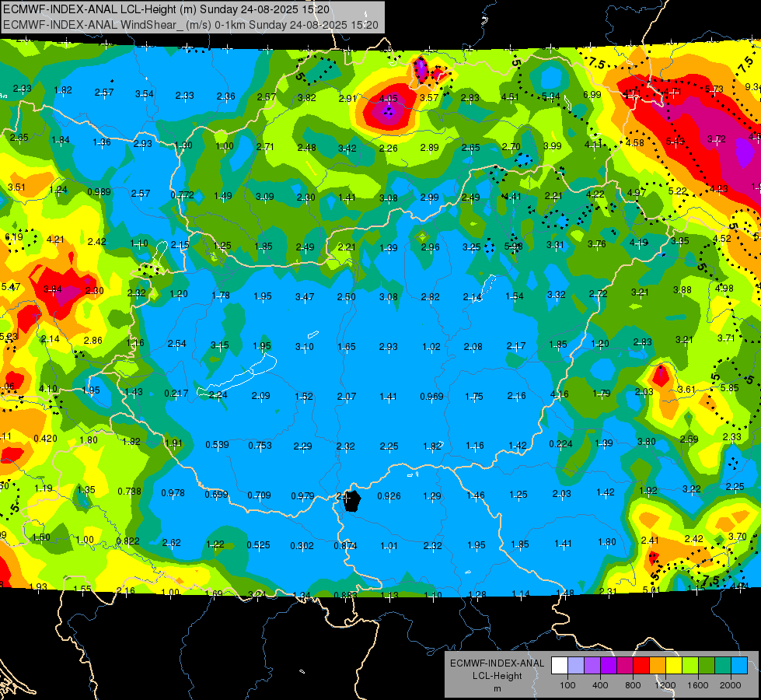Click the white swatch in the LCL-Height legend
Image resolution: width=761 pixels, height=700 pixels.
560,665
